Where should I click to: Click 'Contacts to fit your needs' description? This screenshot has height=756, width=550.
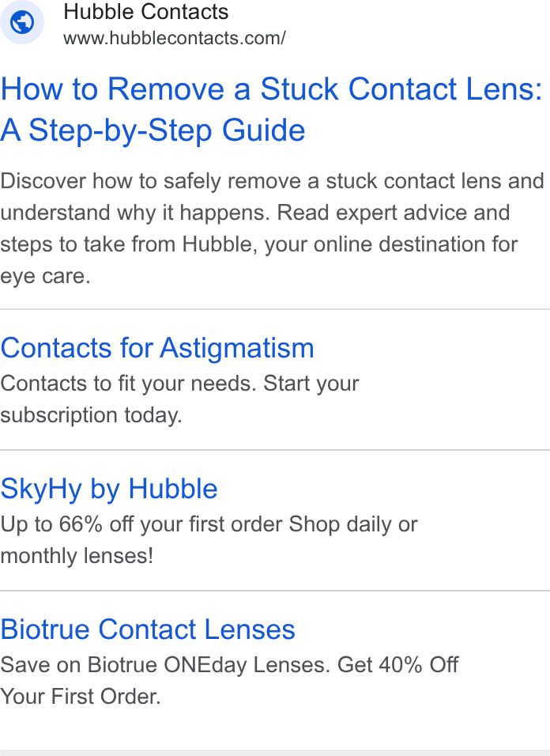pos(179,384)
